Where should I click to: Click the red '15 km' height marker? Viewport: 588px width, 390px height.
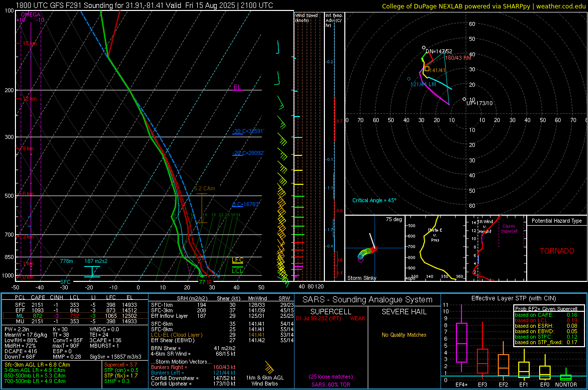(29, 43)
